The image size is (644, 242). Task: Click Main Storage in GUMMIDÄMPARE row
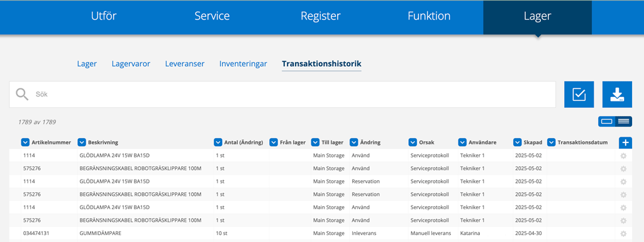point(328,233)
